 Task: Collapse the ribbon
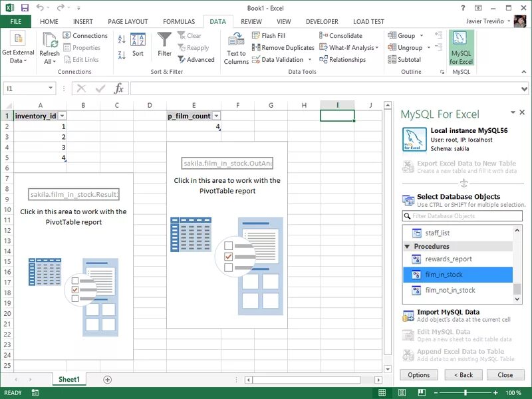tap(524, 72)
